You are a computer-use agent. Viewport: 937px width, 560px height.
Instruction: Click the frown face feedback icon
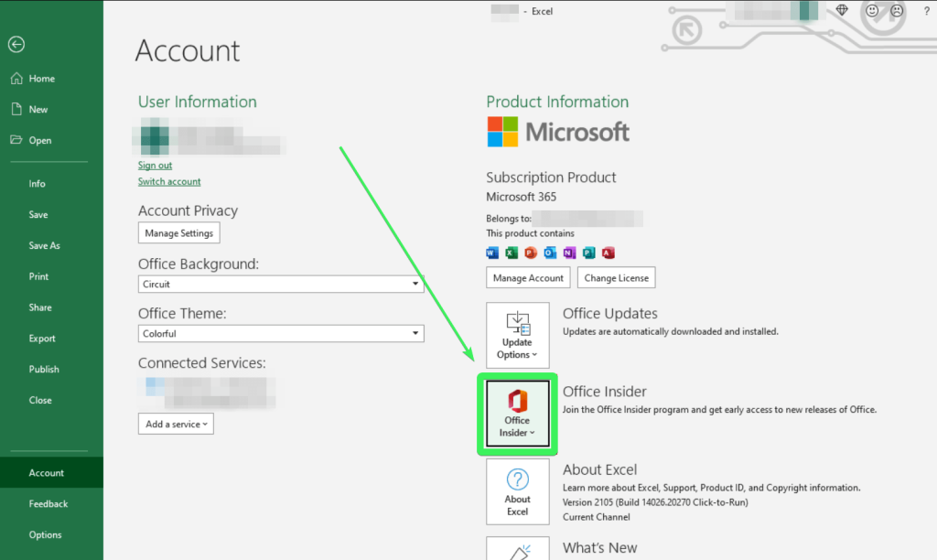897,11
